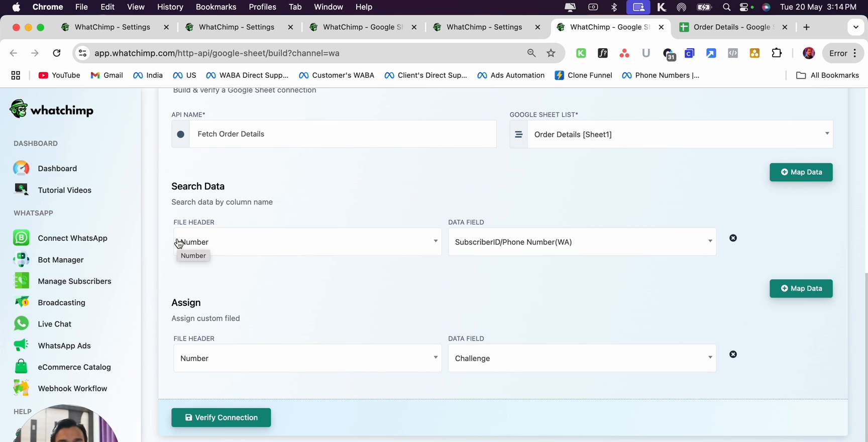This screenshot has height=442, width=868.
Task: Open Live Chat
Action: click(42, 324)
